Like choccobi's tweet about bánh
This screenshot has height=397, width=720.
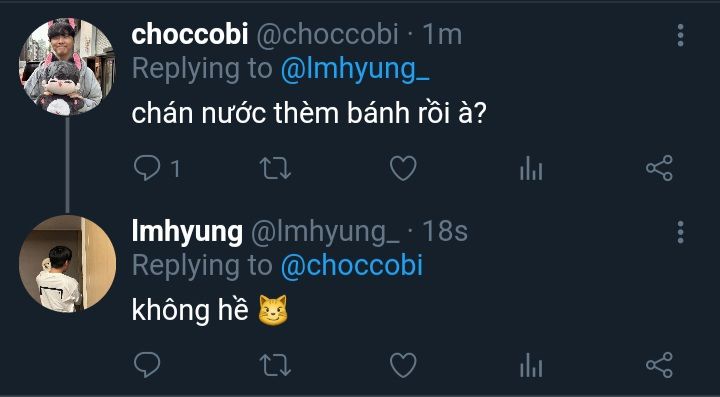(403, 168)
